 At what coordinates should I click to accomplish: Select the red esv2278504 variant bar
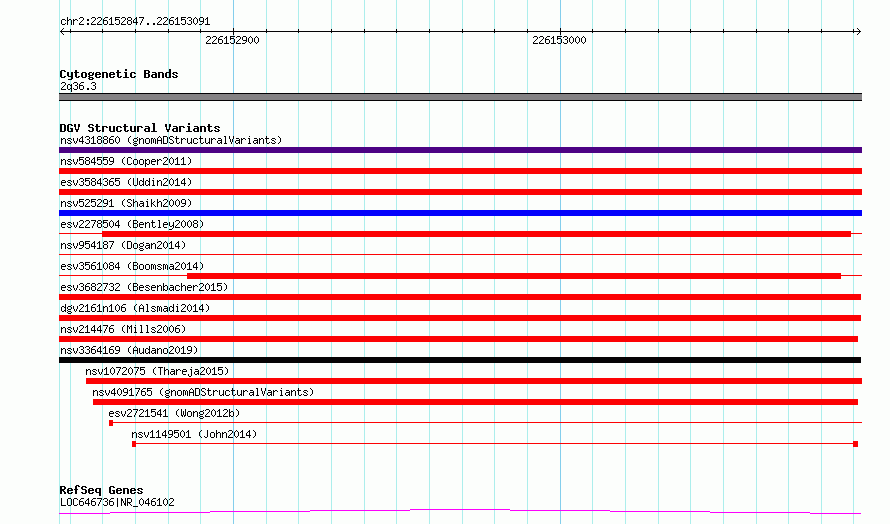click(476, 234)
